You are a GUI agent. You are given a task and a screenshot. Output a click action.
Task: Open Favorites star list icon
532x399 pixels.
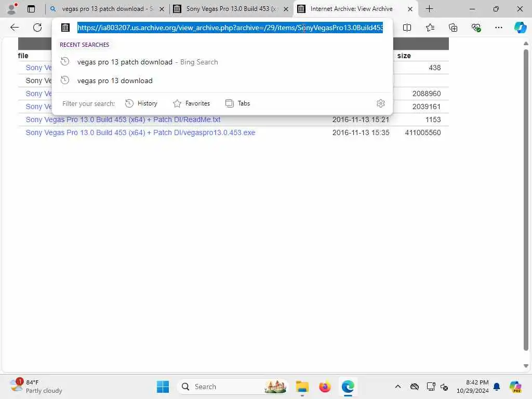point(430,28)
